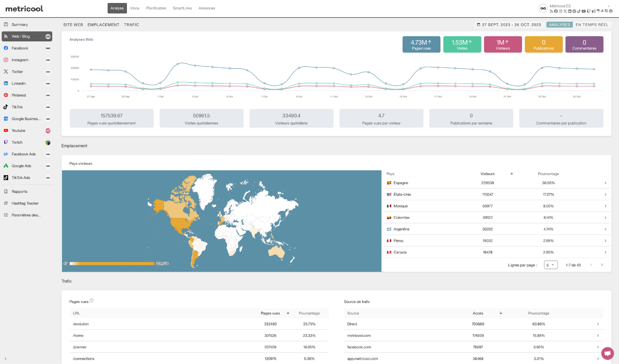Jump to SITE WEB section

(73, 25)
